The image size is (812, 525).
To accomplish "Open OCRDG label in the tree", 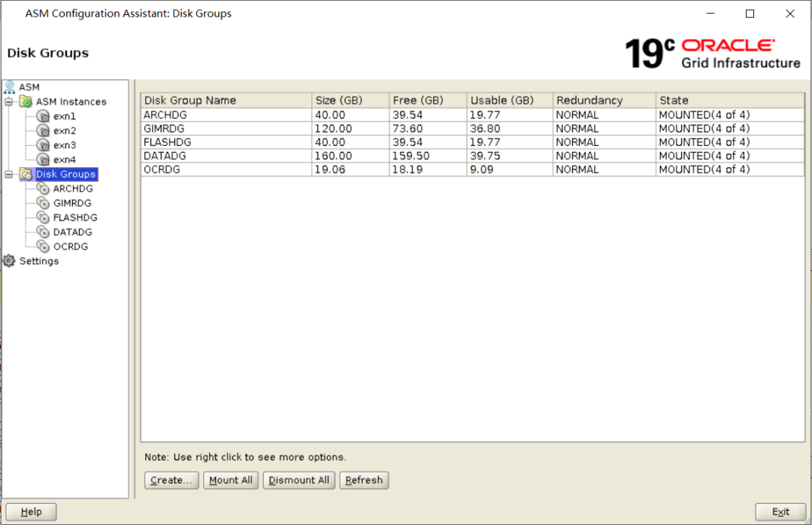I will [71, 247].
